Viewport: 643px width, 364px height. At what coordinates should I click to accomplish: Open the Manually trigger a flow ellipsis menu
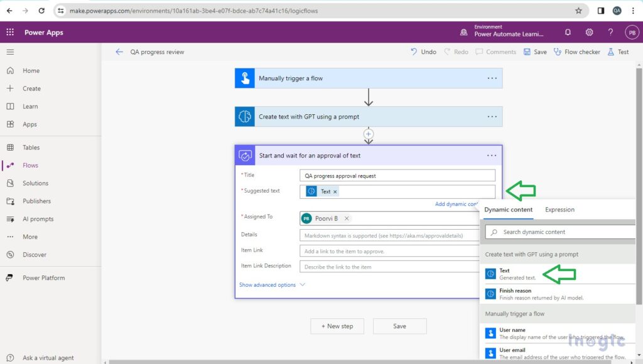point(492,78)
